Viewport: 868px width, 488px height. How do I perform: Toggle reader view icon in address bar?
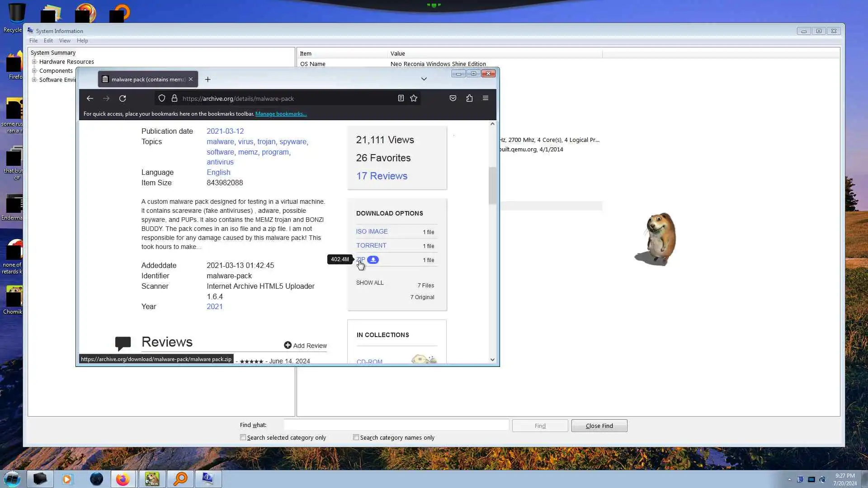coord(401,98)
